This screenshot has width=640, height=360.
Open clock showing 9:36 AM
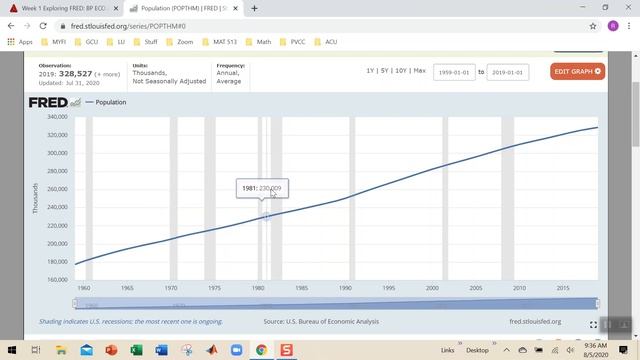coord(596,350)
